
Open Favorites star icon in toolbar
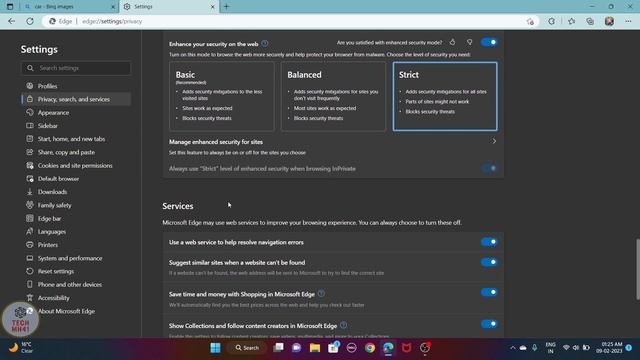(571, 21)
